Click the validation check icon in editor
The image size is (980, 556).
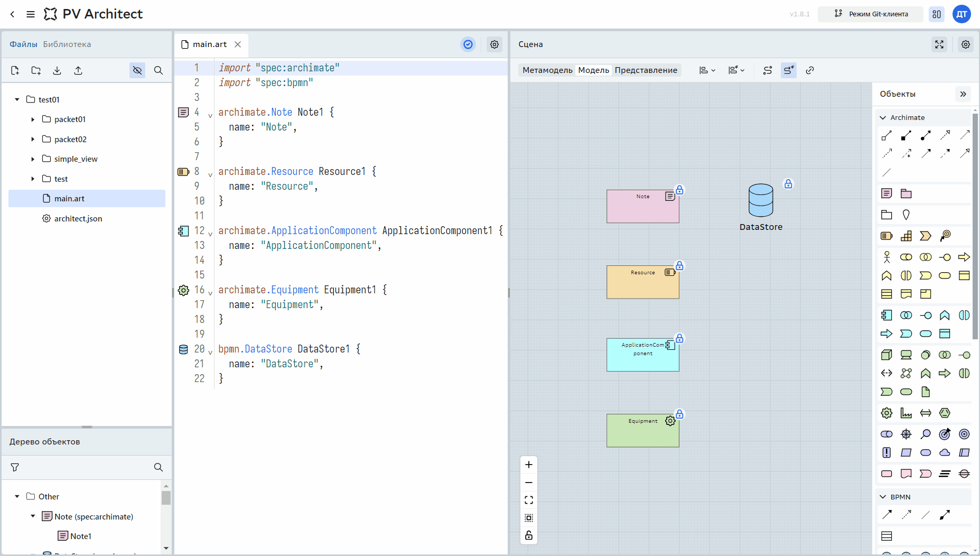(x=468, y=44)
